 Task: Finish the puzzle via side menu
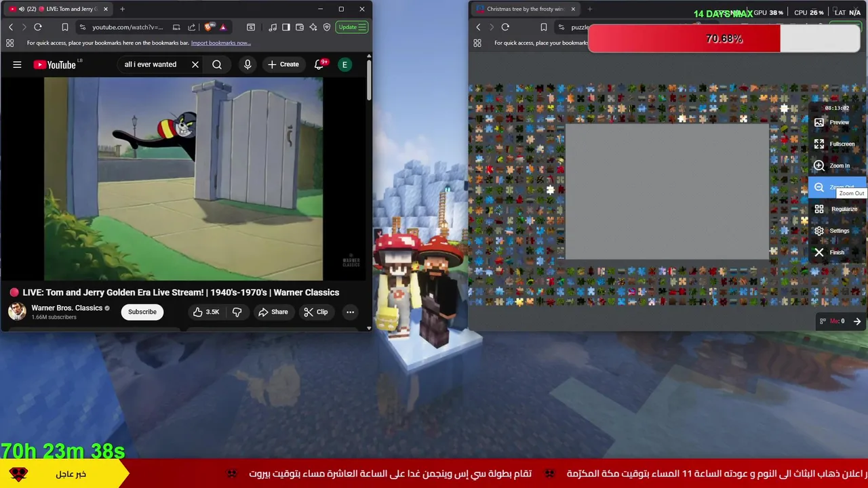click(x=837, y=253)
